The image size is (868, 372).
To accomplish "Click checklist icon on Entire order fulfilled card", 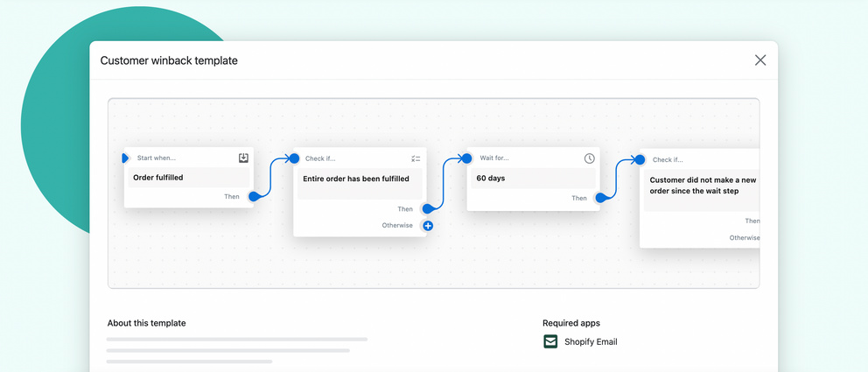I will pyautogui.click(x=416, y=158).
